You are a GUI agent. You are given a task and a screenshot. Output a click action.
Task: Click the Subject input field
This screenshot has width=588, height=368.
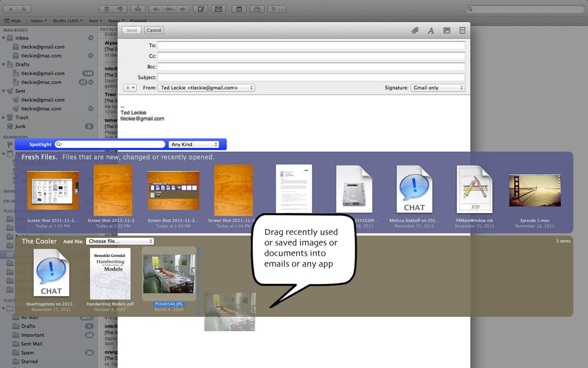tap(311, 77)
